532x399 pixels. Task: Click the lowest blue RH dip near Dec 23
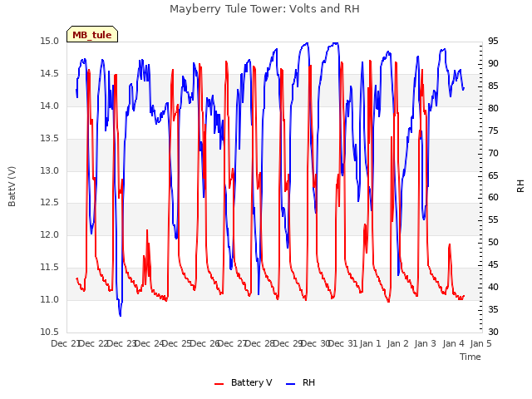point(120,314)
